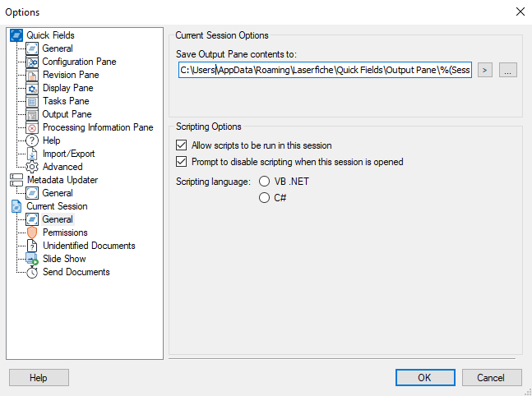The height and width of the screenshot is (396, 532).
Task: Click the Tasks Pane list icon
Action: coord(32,101)
